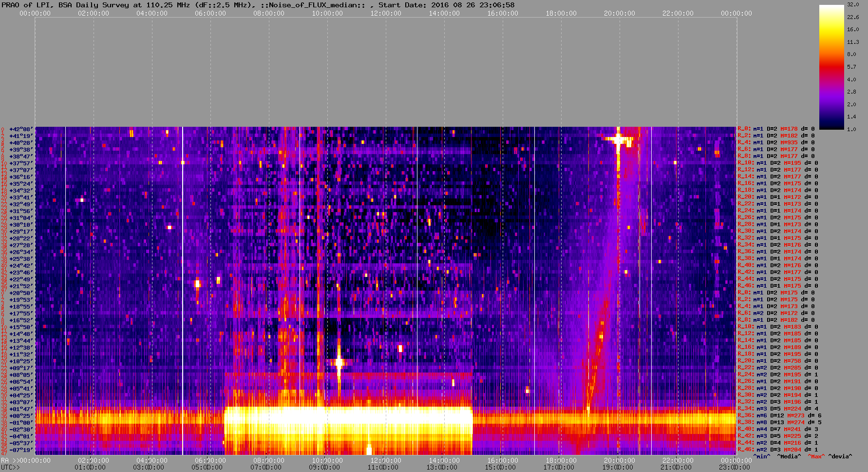Image resolution: width=868 pixels, height=472 pixels.
Task: Click the stats row with 'M=189'
Action: coord(778,348)
